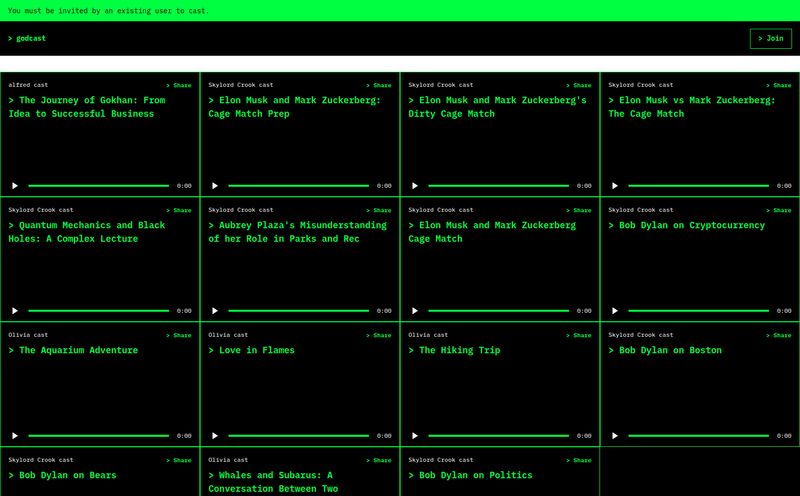Screen dimensions: 800x496
Task: Open 'Bob Dylan on Politics' title
Action: pos(470,476)
